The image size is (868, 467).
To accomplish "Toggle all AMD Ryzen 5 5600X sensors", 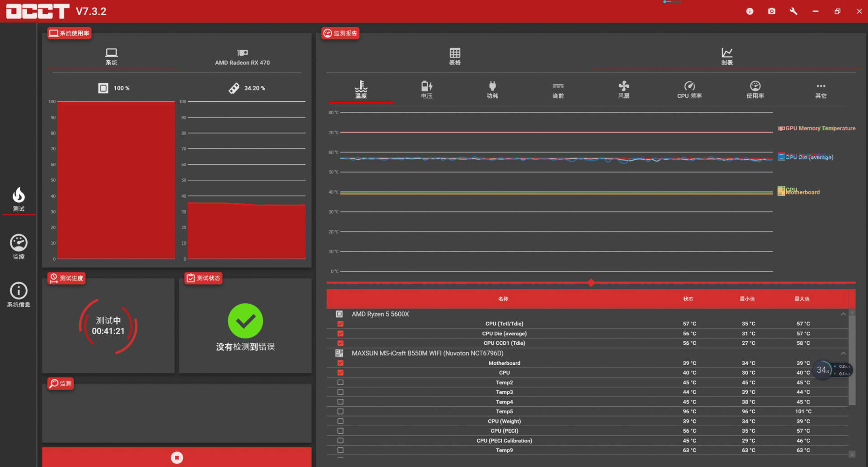I will tap(339, 314).
